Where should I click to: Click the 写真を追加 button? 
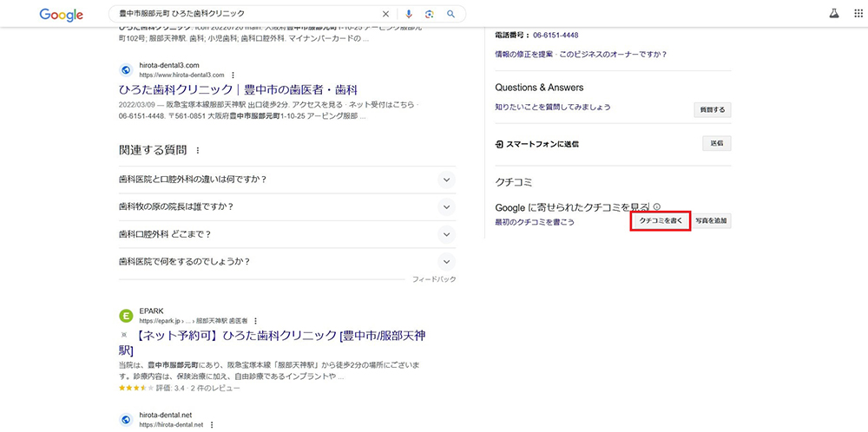(713, 221)
